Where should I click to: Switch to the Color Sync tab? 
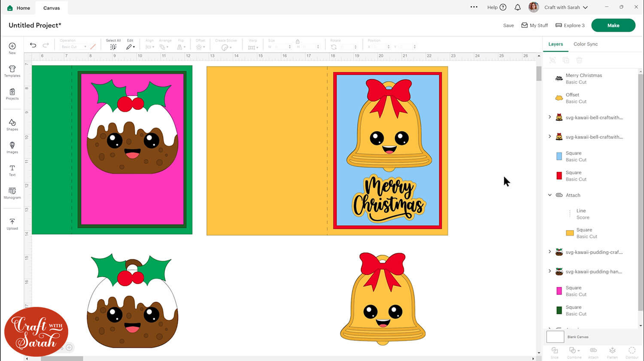(585, 44)
